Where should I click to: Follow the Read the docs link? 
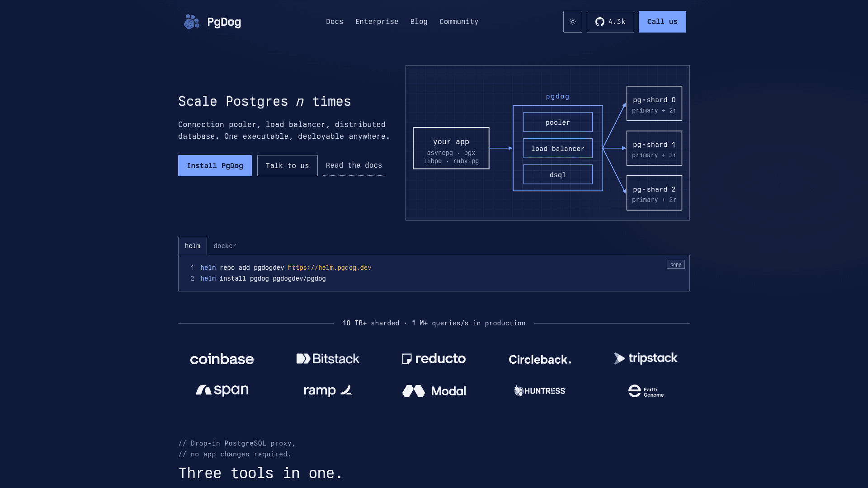coord(354,165)
